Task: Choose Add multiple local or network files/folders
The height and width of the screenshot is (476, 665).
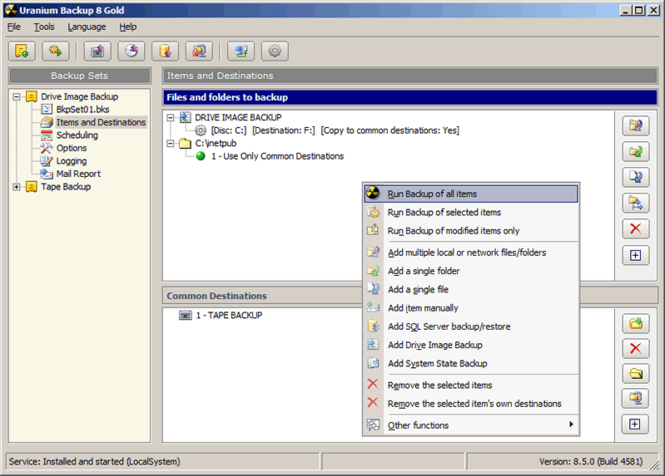Action: point(471,252)
